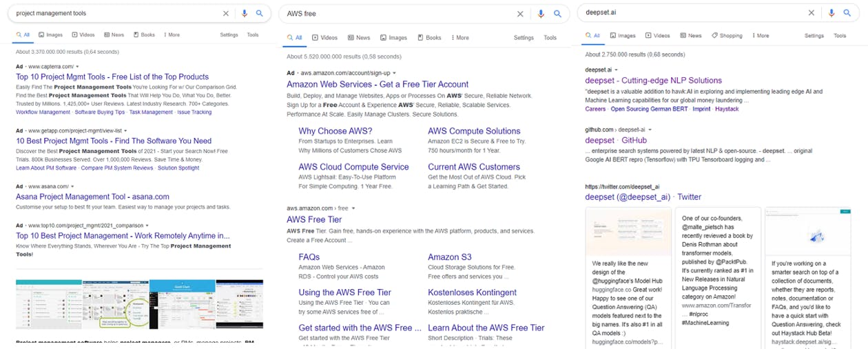Click microphone icon in project management tools search
The image size is (868, 349).
coord(245,13)
